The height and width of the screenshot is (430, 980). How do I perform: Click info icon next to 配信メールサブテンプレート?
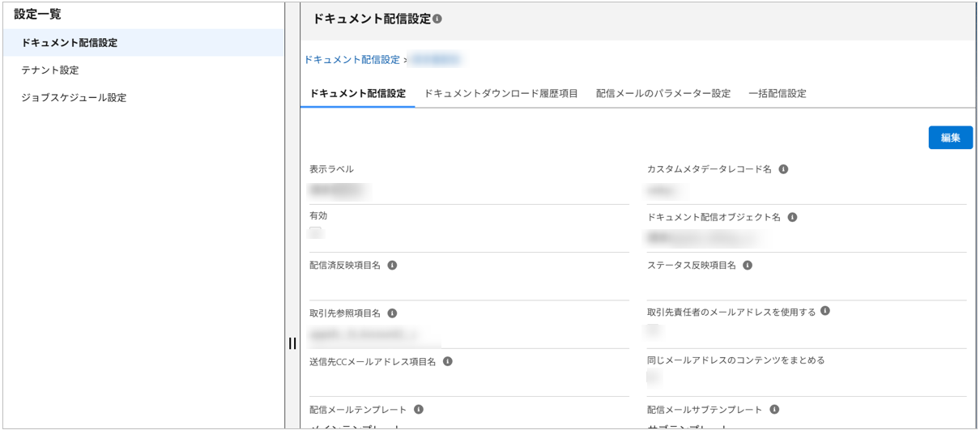[x=774, y=410]
